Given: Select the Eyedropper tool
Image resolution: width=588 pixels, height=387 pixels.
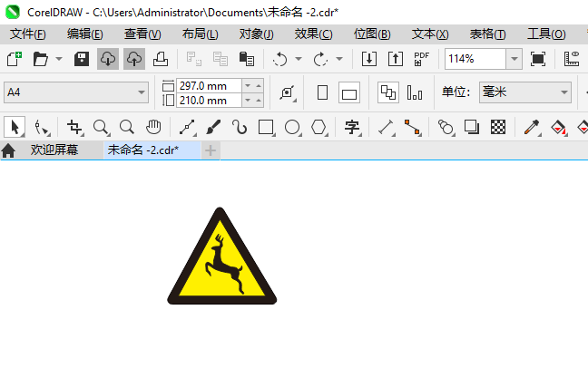Looking at the screenshot, I should click(532, 127).
